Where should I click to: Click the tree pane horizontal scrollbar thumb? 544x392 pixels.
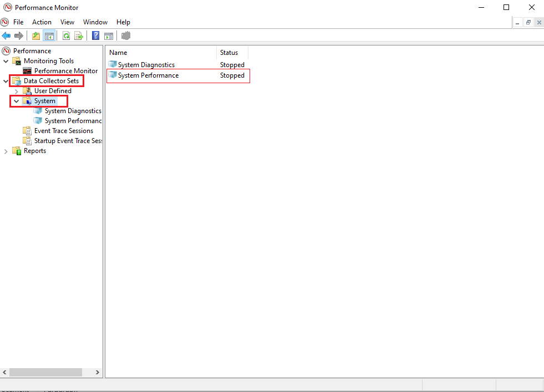[46, 372]
